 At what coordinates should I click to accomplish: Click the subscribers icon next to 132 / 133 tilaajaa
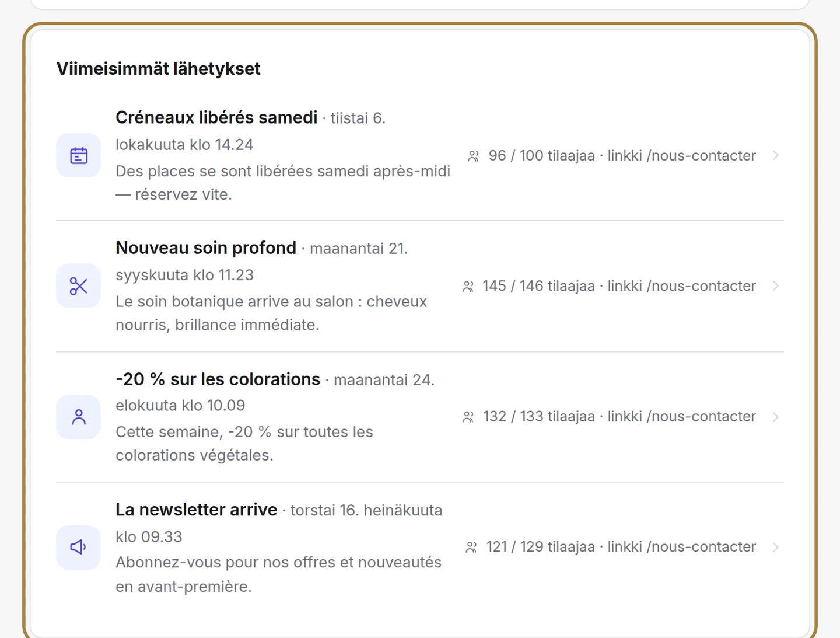[x=468, y=417]
